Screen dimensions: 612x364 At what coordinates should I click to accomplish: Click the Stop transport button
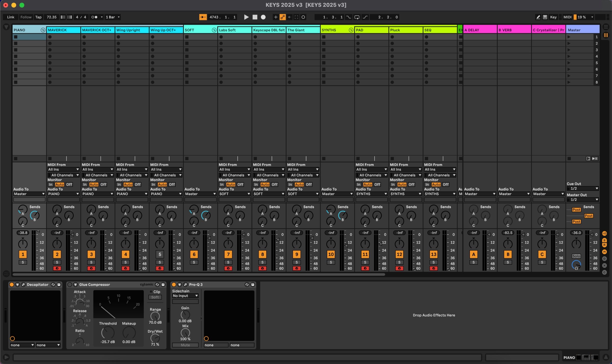[255, 17]
